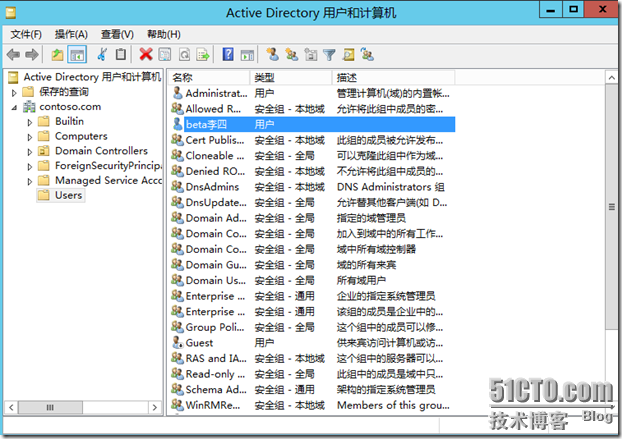Open the 查看(V) menu
622x439 pixels.
click(x=117, y=35)
